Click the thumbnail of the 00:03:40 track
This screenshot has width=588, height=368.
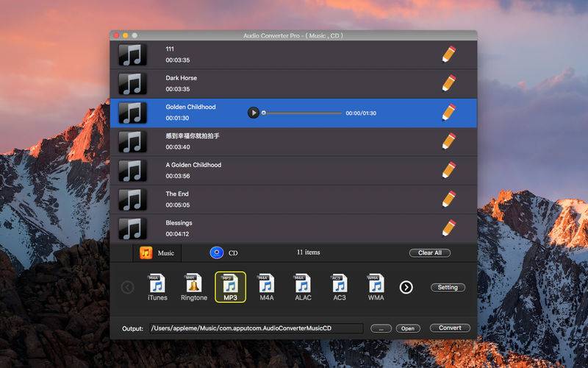coord(132,141)
